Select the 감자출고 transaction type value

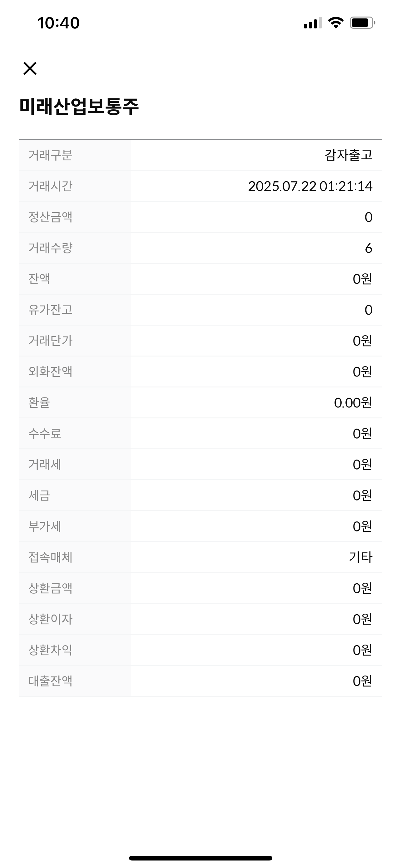pyautogui.click(x=348, y=155)
